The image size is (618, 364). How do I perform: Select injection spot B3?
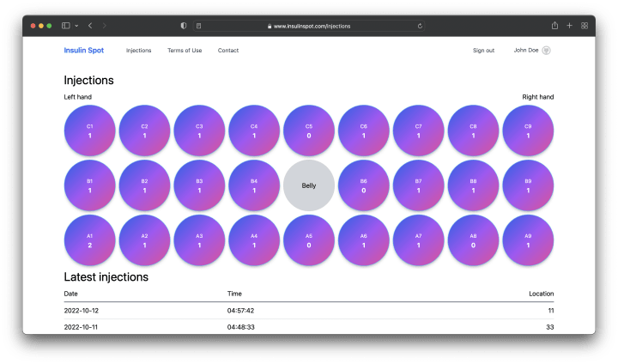click(199, 185)
